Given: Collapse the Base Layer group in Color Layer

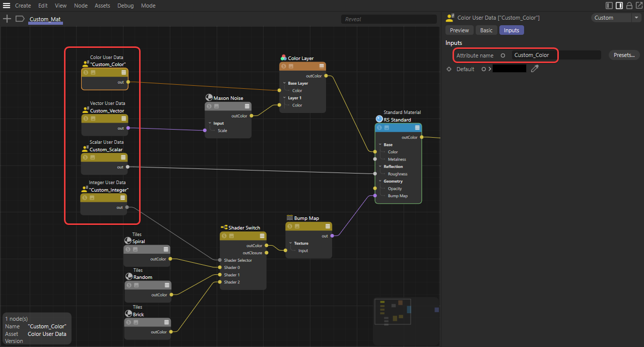Looking at the screenshot, I should [x=284, y=83].
